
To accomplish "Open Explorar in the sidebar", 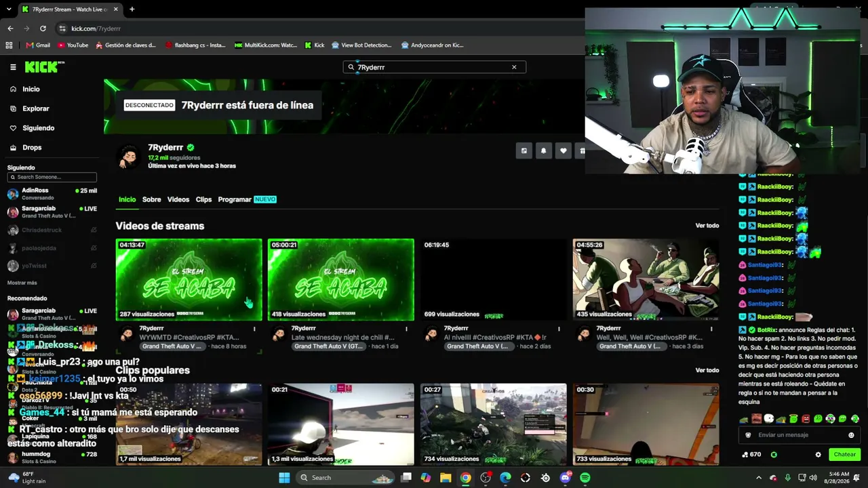I will point(30,108).
